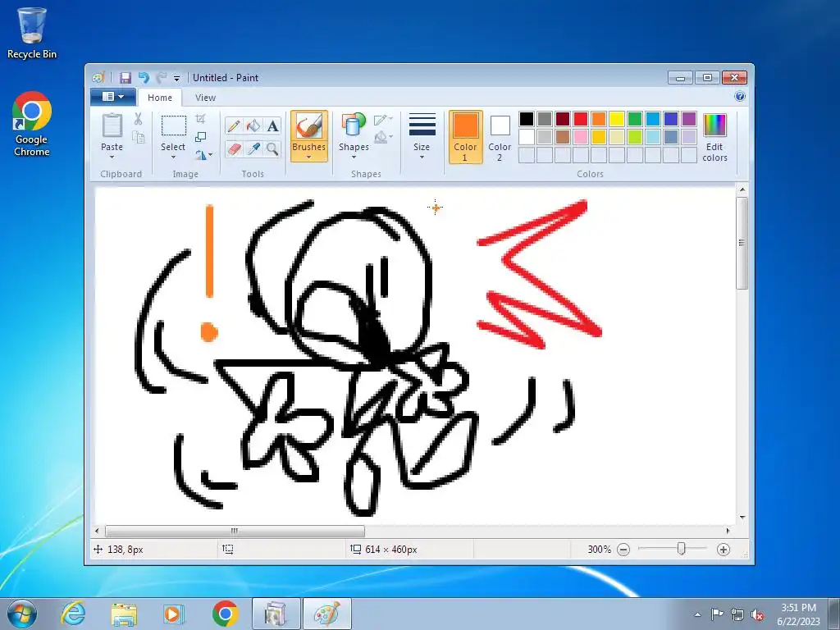This screenshot has height=630, width=840.
Task: Select Color 2 background button
Action: [500, 137]
